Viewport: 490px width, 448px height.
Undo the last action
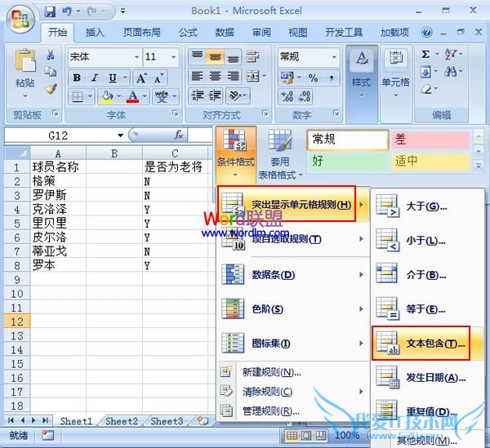coord(67,11)
